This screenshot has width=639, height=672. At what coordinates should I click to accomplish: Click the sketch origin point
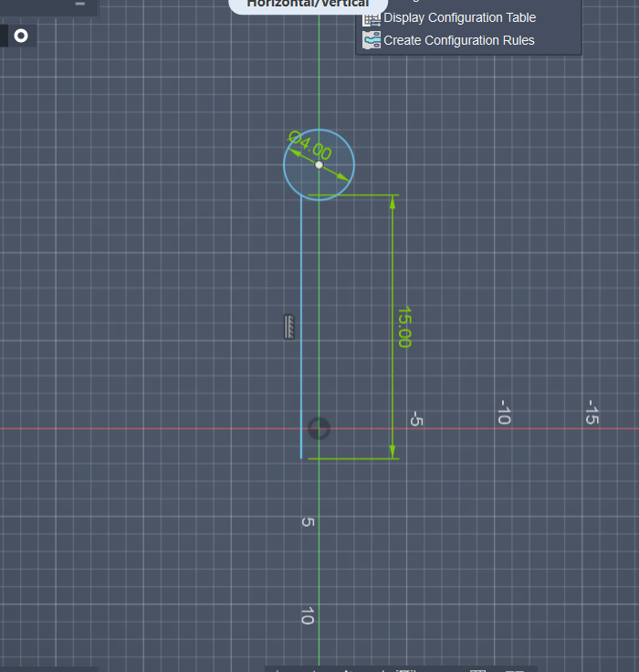(319, 428)
